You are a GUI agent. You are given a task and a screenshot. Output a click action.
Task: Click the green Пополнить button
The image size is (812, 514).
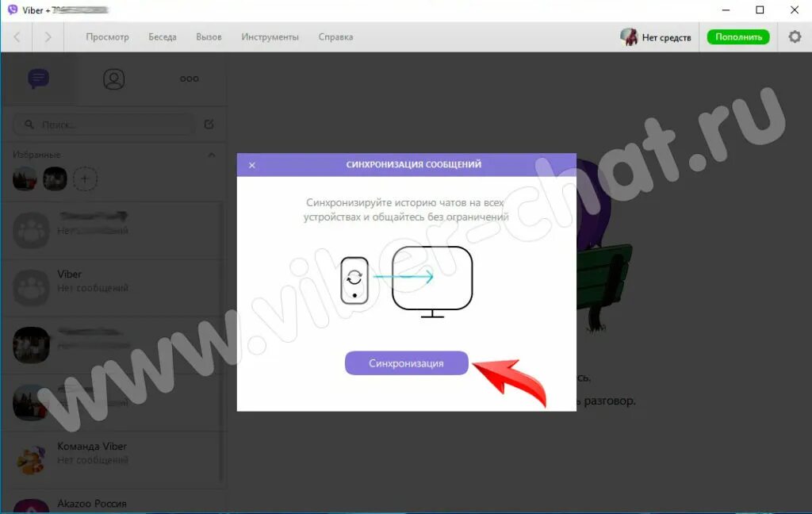coord(738,36)
